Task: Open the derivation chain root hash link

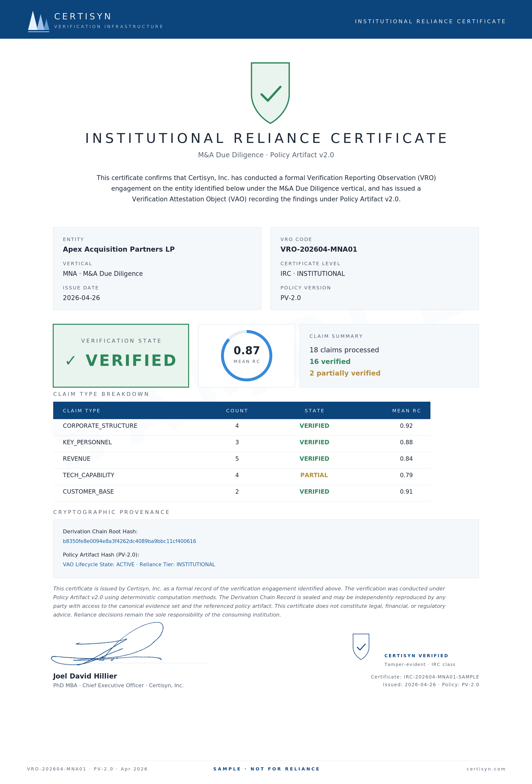Action: coord(129,541)
